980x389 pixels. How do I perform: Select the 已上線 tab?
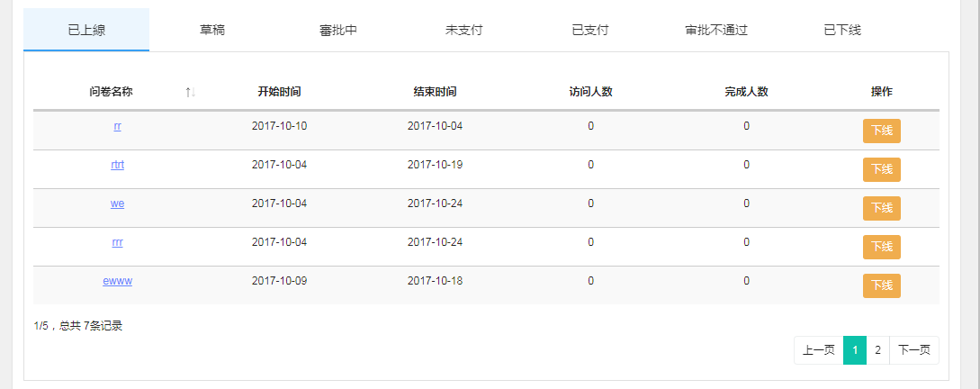86,30
